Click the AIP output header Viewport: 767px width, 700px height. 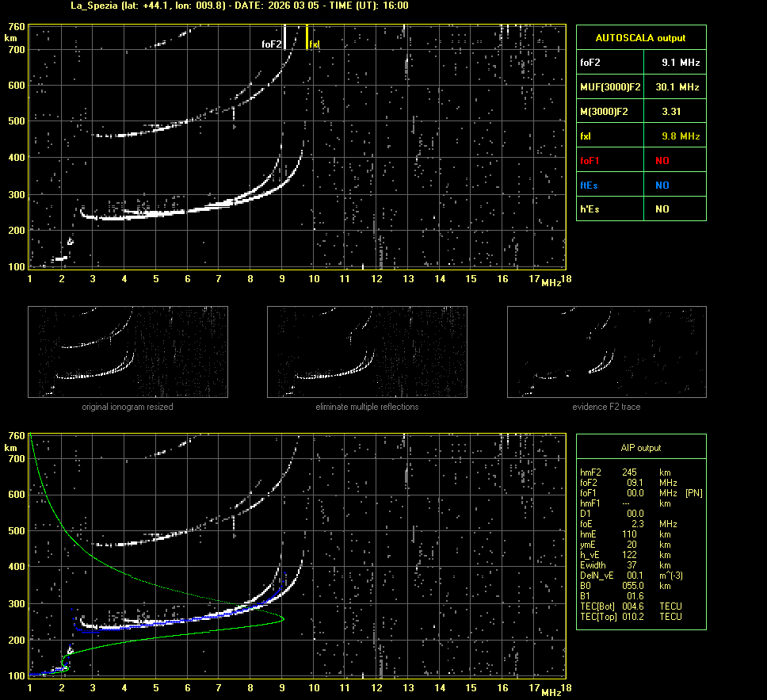click(x=640, y=448)
